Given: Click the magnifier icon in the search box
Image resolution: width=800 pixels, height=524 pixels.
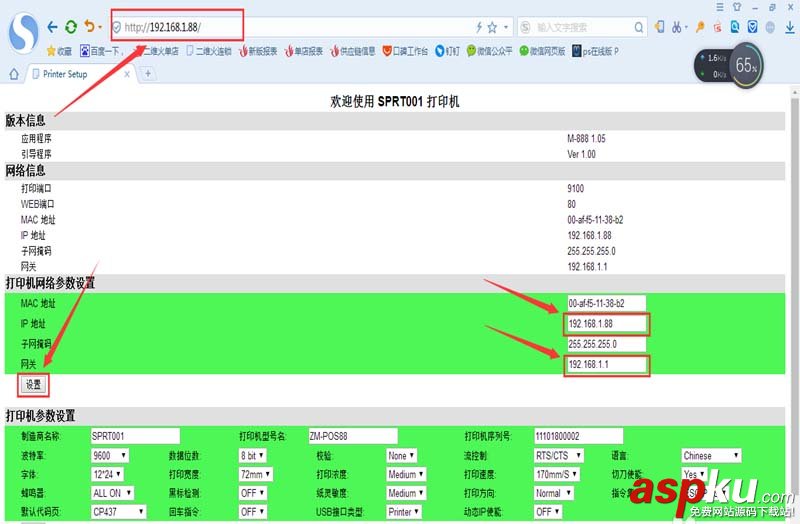Looking at the screenshot, I should 638,28.
